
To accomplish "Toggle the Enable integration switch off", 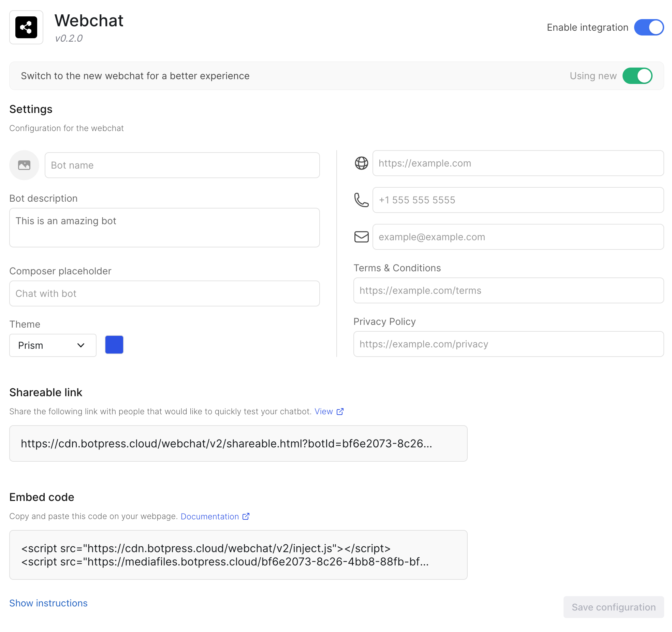I will (649, 27).
